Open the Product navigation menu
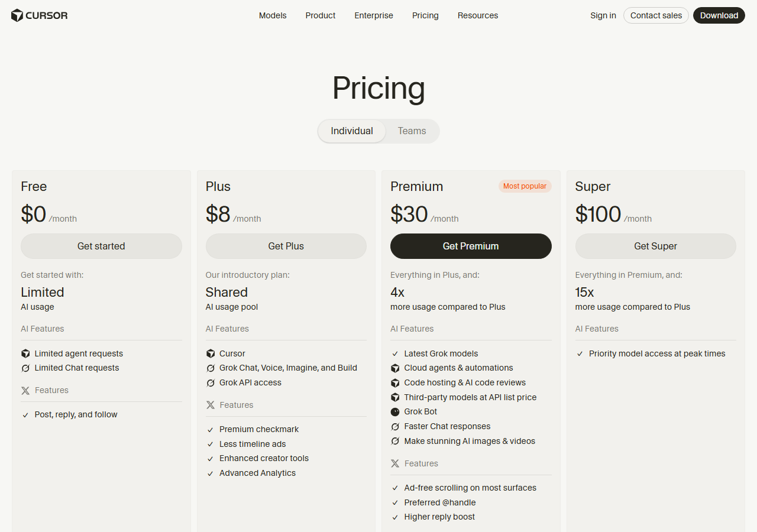Viewport: 757px width, 532px height. coord(321,15)
